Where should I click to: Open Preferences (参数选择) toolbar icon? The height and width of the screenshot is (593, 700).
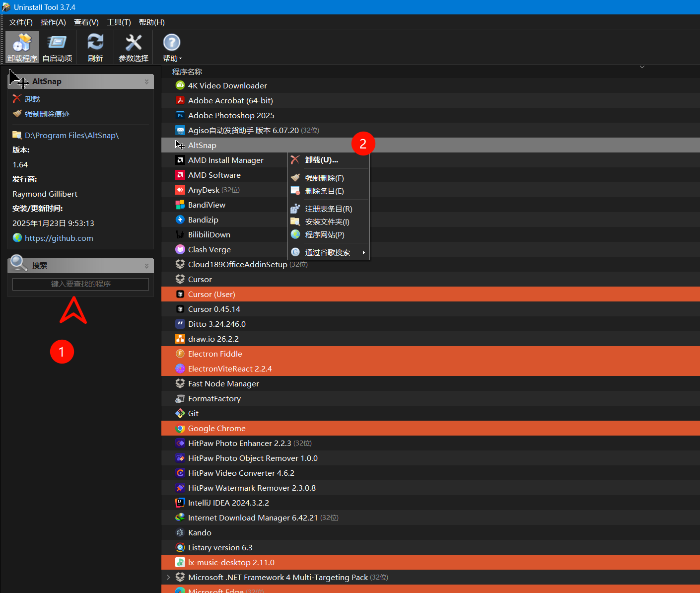134,47
